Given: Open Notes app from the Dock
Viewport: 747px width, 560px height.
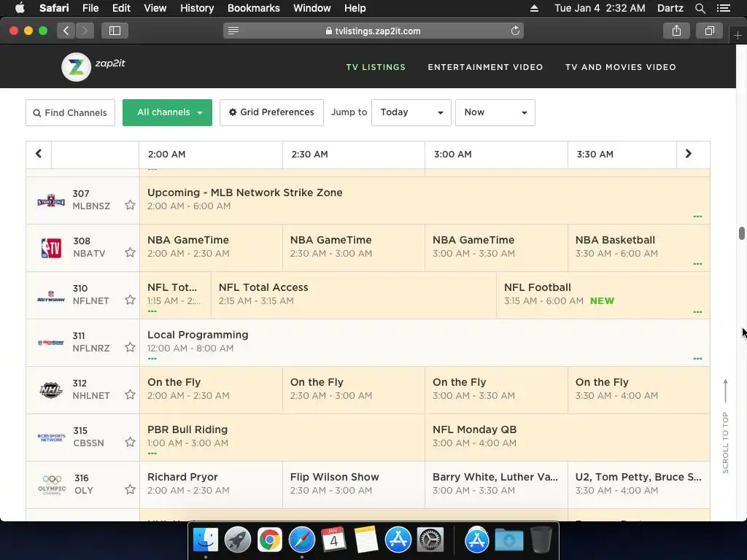Looking at the screenshot, I should (x=366, y=540).
